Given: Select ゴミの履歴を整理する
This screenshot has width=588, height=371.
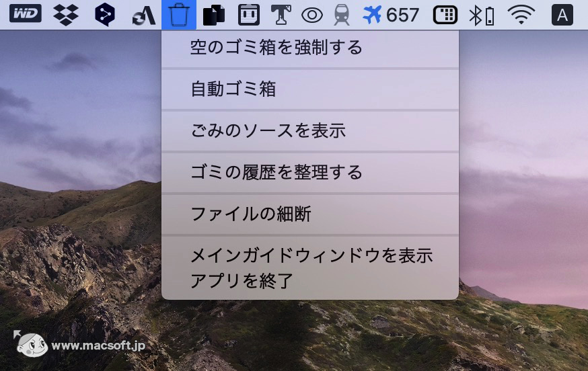Looking at the screenshot, I should coord(310,172).
